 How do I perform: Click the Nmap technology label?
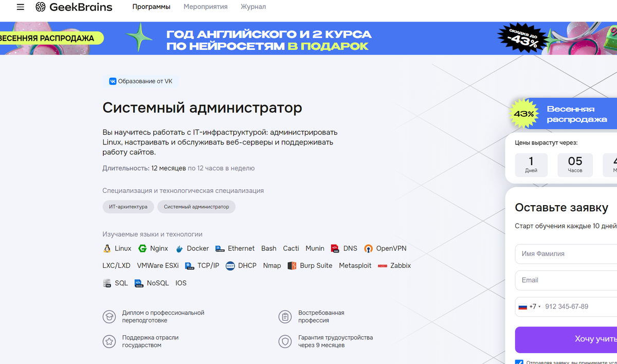[272, 266]
